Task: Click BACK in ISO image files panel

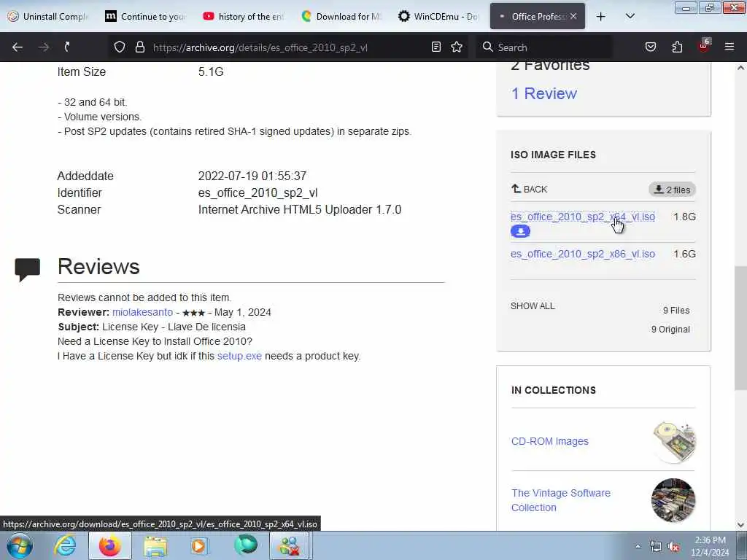Action: (530, 190)
